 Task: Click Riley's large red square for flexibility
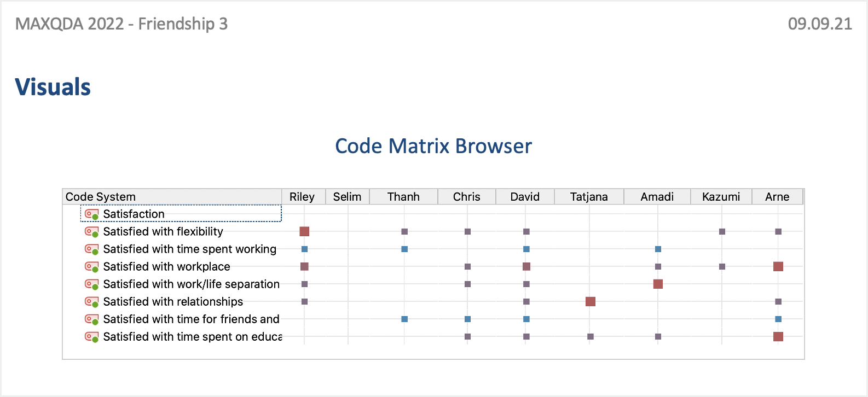coord(305,231)
